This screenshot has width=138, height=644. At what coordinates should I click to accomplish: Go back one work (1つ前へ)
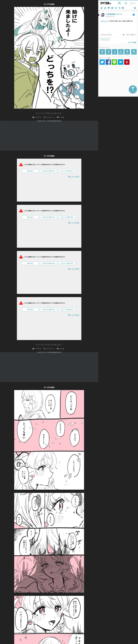point(114,52)
